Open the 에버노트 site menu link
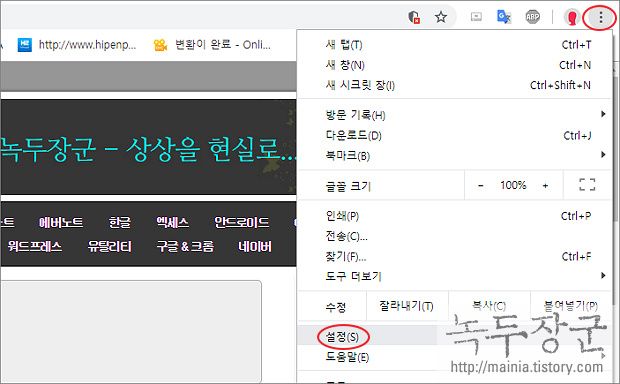The image size is (620, 384). [61, 222]
